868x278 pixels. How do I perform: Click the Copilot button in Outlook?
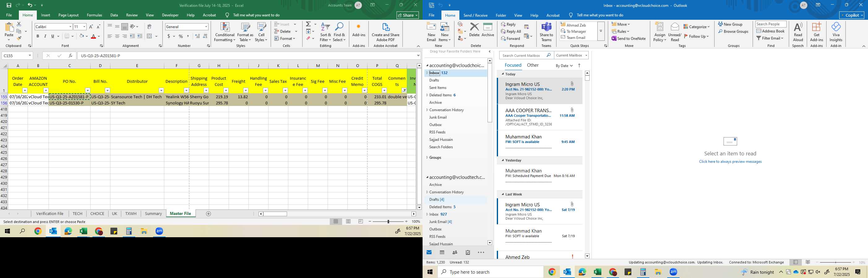tap(852, 15)
